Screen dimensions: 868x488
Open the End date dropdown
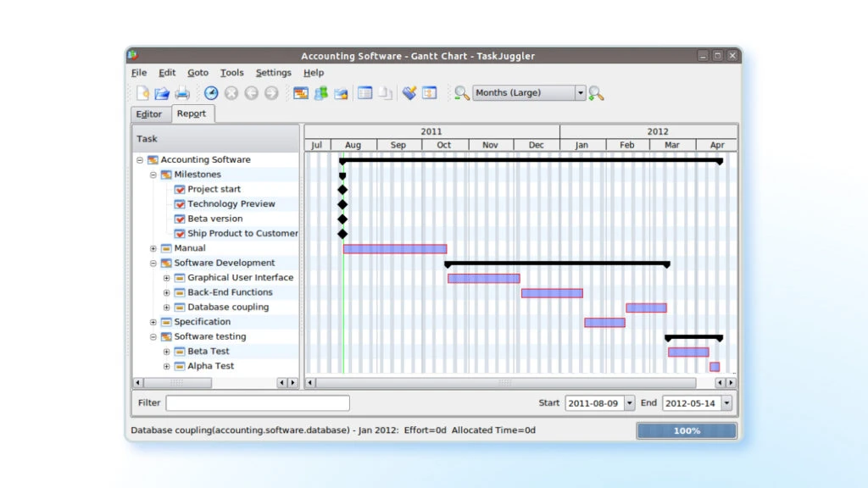[x=726, y=403]
